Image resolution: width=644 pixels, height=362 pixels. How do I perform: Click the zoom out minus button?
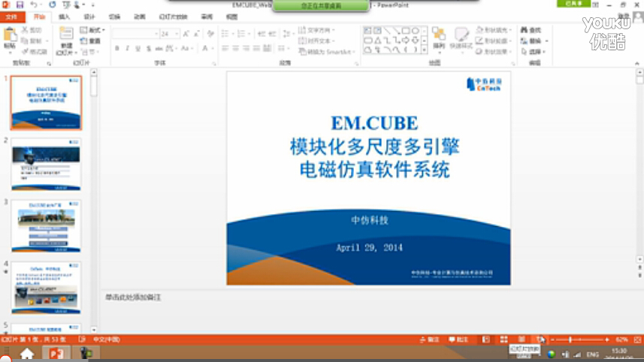point(552,339)
